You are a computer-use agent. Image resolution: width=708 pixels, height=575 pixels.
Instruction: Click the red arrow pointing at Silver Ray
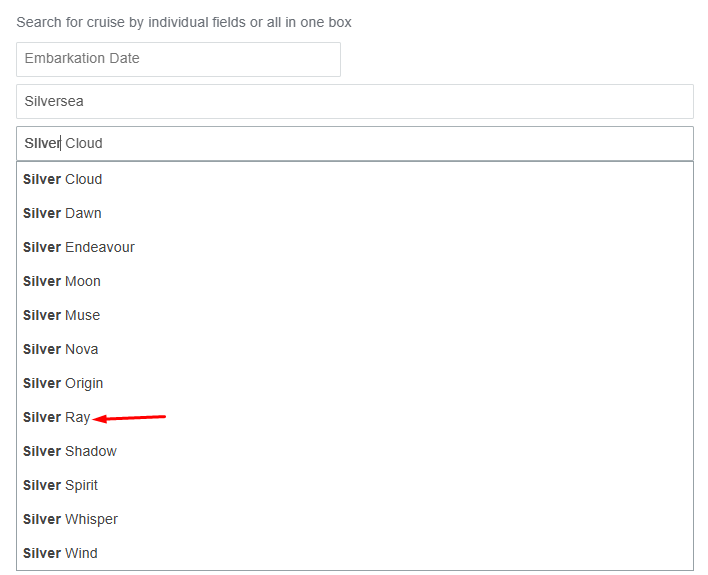click(129, 418)
